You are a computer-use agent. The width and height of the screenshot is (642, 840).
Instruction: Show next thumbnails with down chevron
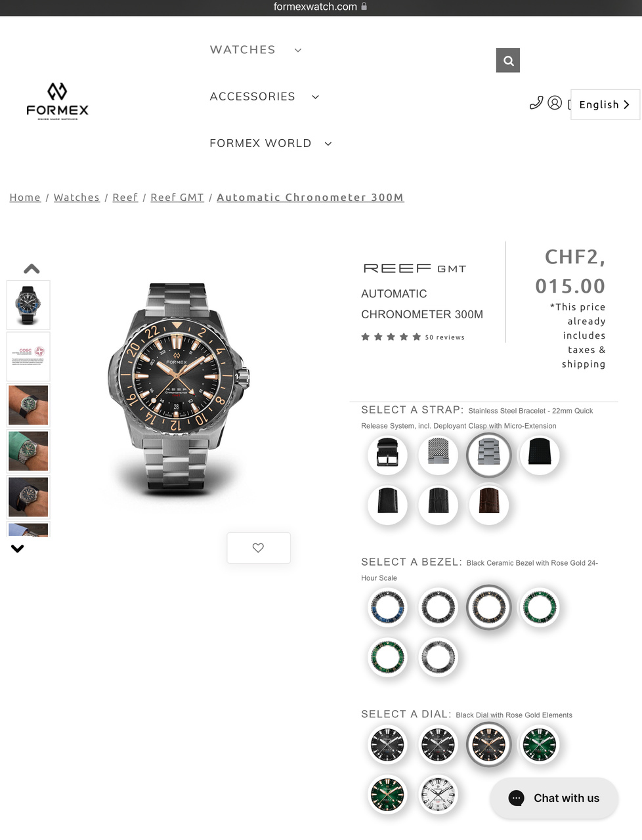click(x=18, y=549)
